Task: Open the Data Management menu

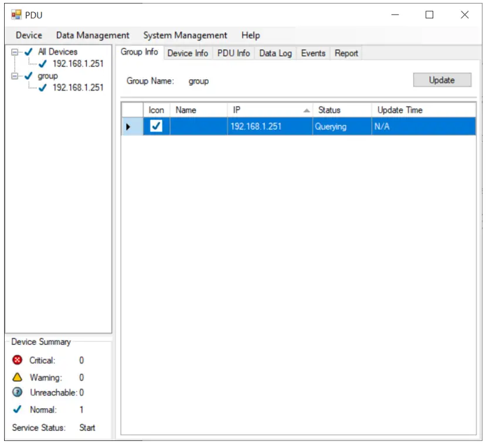Action: 93,35
